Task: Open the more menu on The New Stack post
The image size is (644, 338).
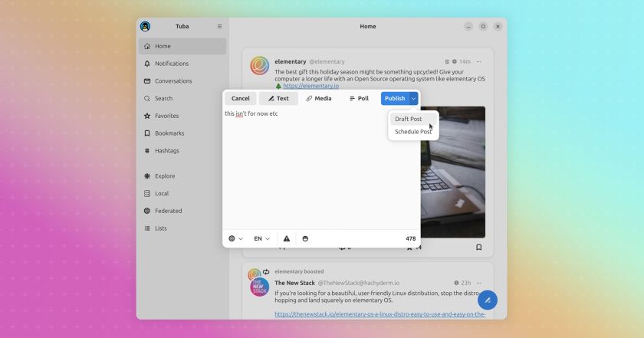Action: 479,283
